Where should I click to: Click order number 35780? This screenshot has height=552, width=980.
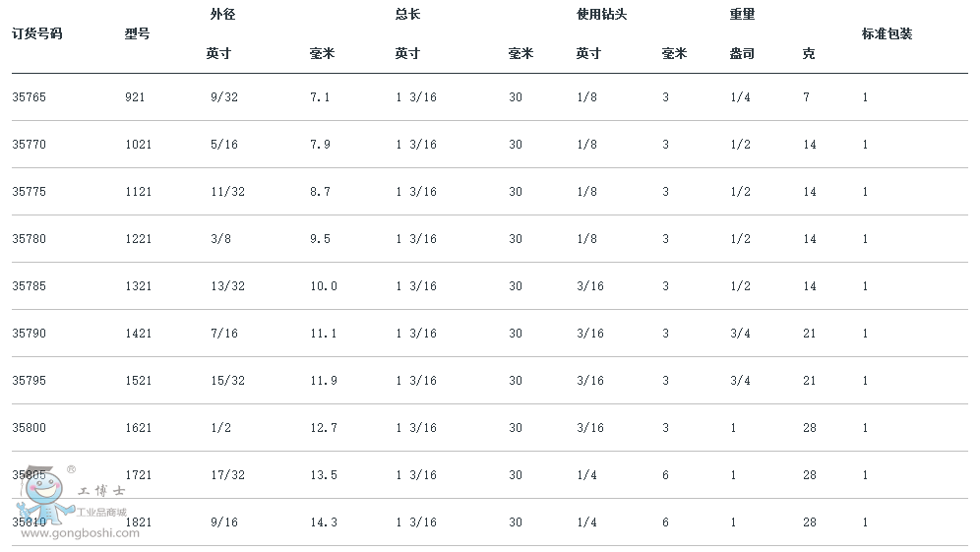[30, 239]
